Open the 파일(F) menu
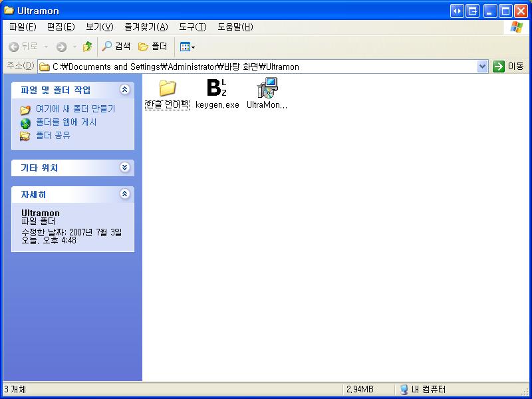 point(23,27)
